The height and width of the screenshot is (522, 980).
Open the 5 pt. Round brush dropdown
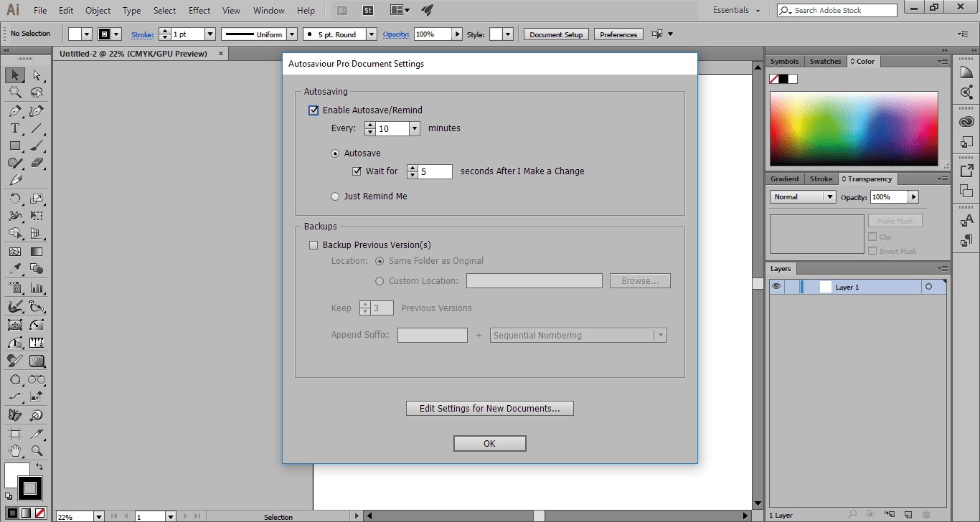pos(371,34)
